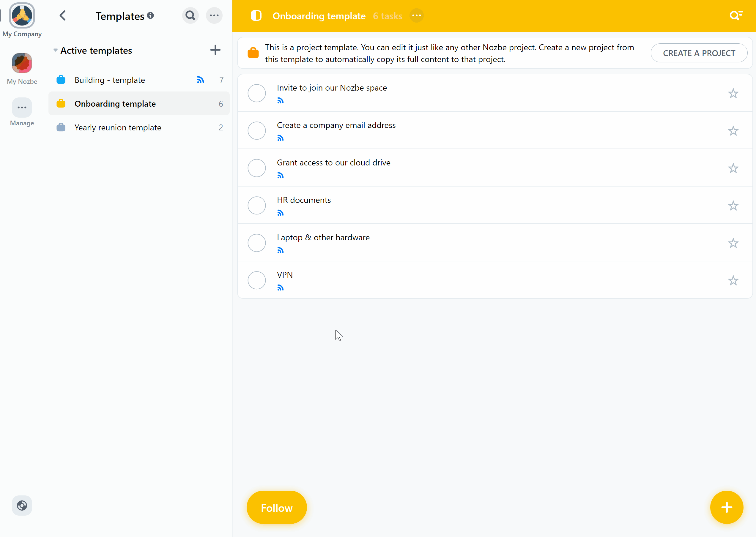Click the sort/filter icon in top right corner

[x=736, y=15]
